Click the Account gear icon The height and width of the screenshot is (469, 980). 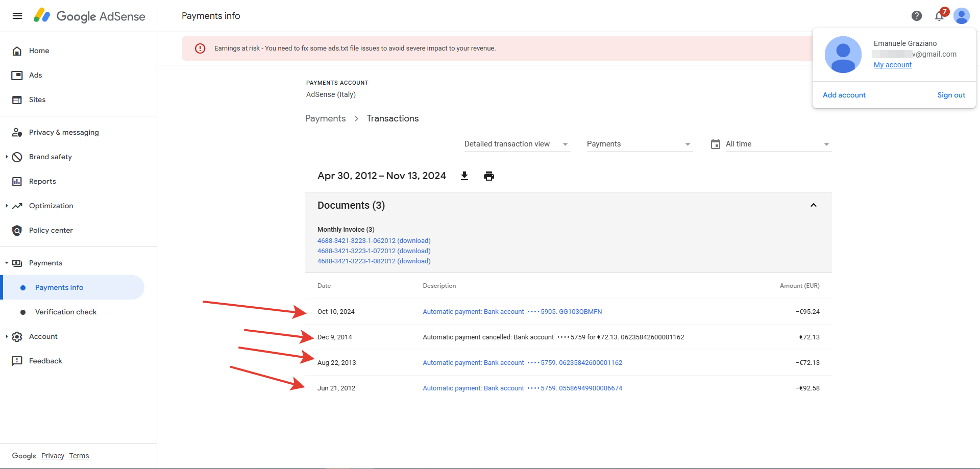17,336
